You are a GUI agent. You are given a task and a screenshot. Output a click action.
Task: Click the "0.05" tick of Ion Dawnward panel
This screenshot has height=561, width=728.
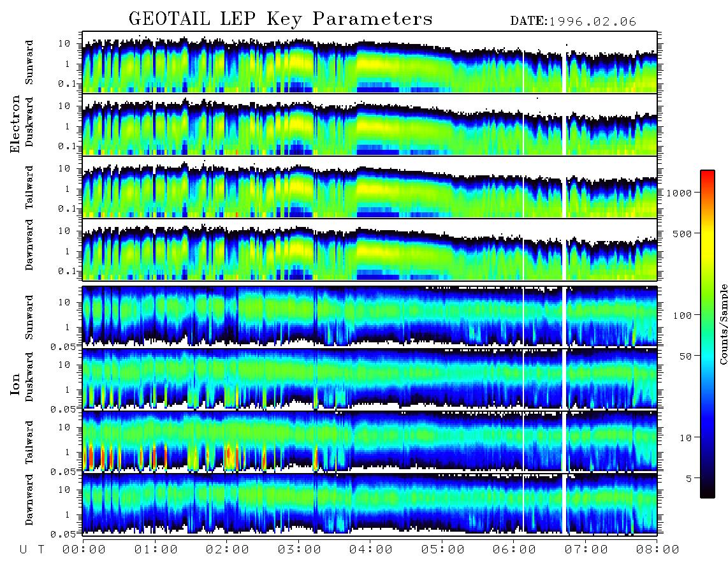(x=62, y=534)
